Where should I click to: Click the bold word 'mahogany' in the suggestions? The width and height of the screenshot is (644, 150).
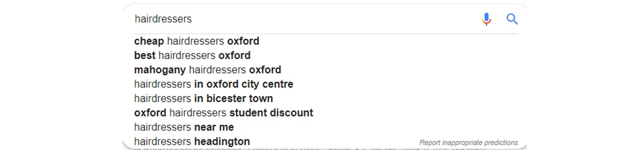tap(160, 70)
